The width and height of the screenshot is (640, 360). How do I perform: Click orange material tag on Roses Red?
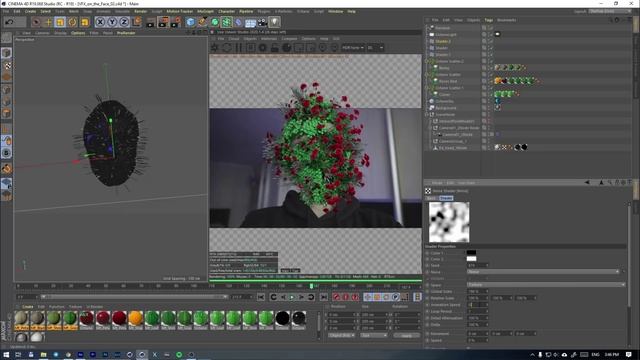(x=498, y=81)
